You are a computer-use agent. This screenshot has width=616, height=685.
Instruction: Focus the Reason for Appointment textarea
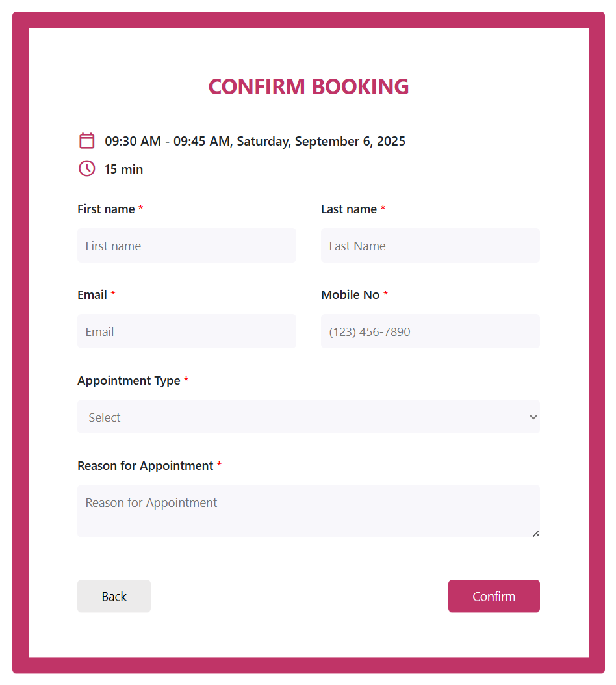pos(309,511)
